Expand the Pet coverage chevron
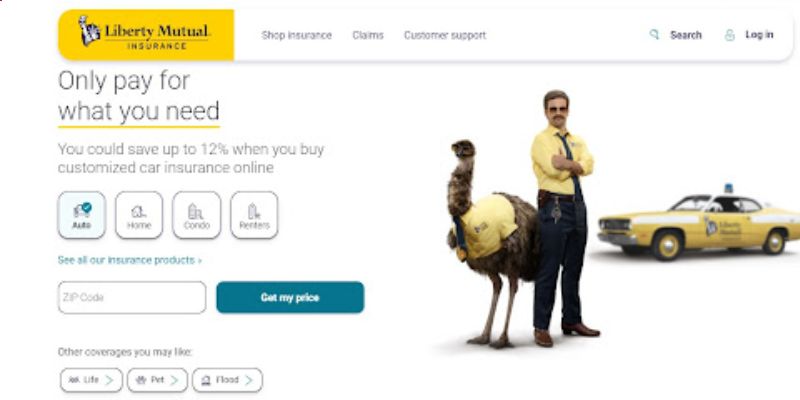Screen dimensions: 800x400 (174, 380)
